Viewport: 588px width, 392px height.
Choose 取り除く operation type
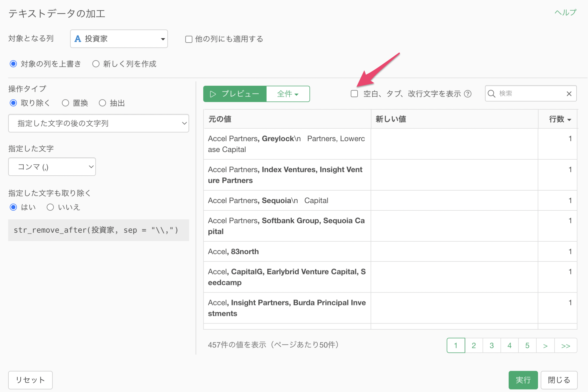(x=13, y=103)
